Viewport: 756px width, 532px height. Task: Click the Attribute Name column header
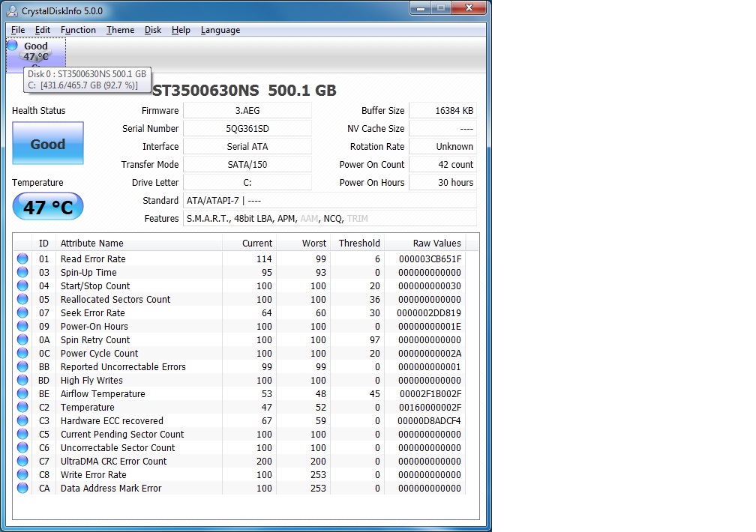pos(139,243)
